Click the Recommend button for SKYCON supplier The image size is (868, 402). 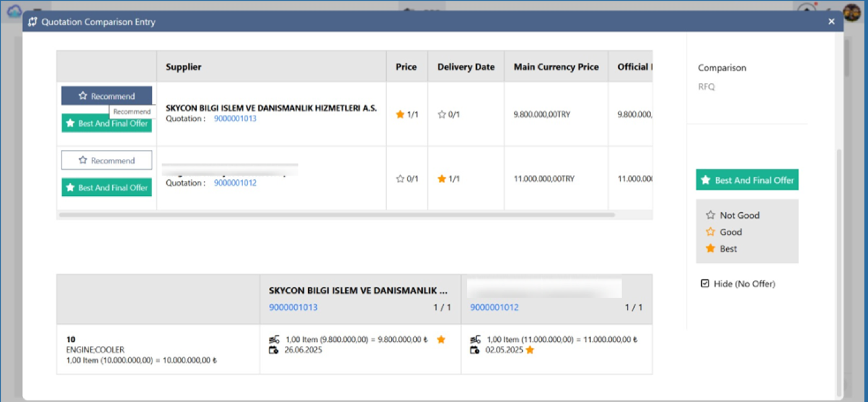tap(106, 96)
